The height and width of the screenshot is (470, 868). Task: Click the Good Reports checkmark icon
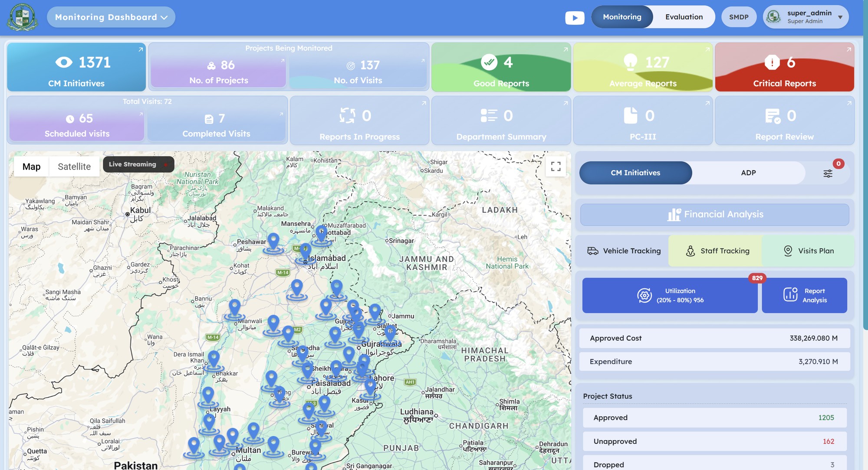pyautogui.click(x=489, y=62)
